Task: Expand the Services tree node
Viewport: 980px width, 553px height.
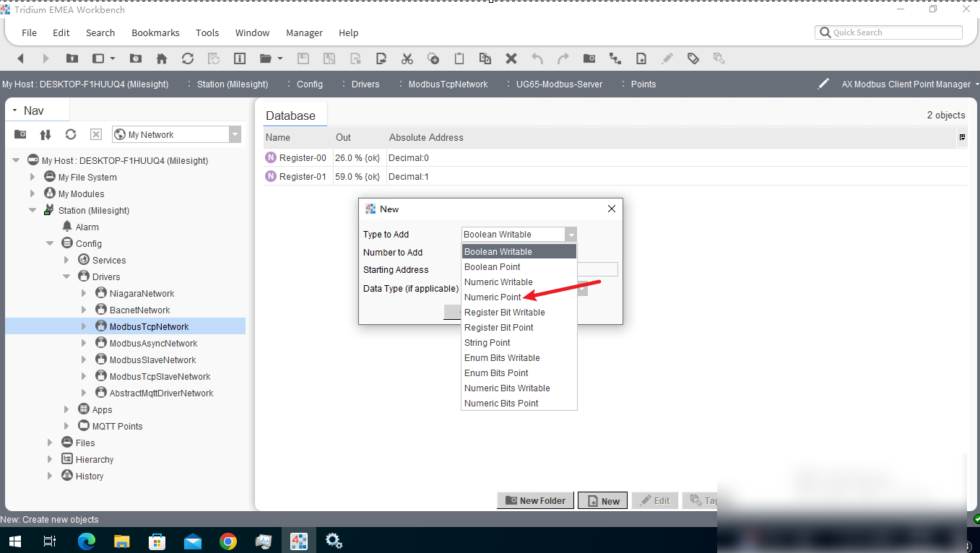Action: click(x=66, y=260)
